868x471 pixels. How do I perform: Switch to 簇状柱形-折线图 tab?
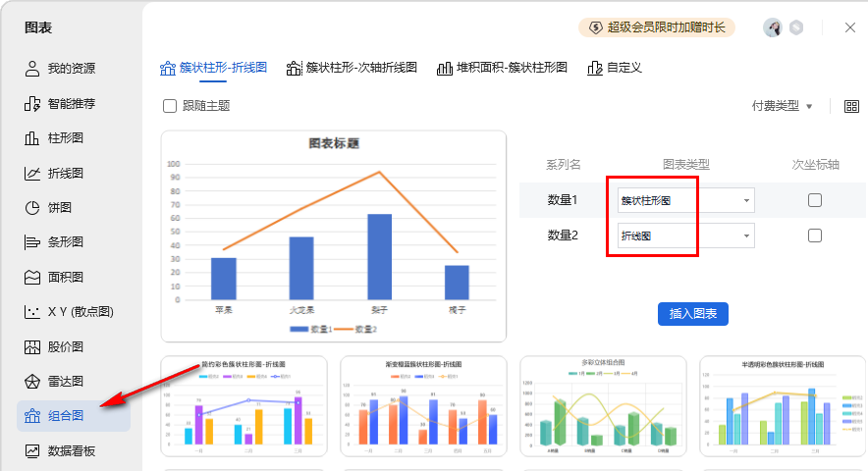pyautogui.click(x=213, y=68)
